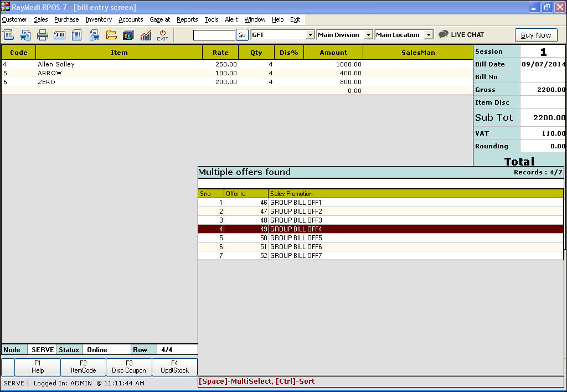This screenshot has width=567, height=392.
Task: Click the printer icon in toolbar
Action: [43, 35]
